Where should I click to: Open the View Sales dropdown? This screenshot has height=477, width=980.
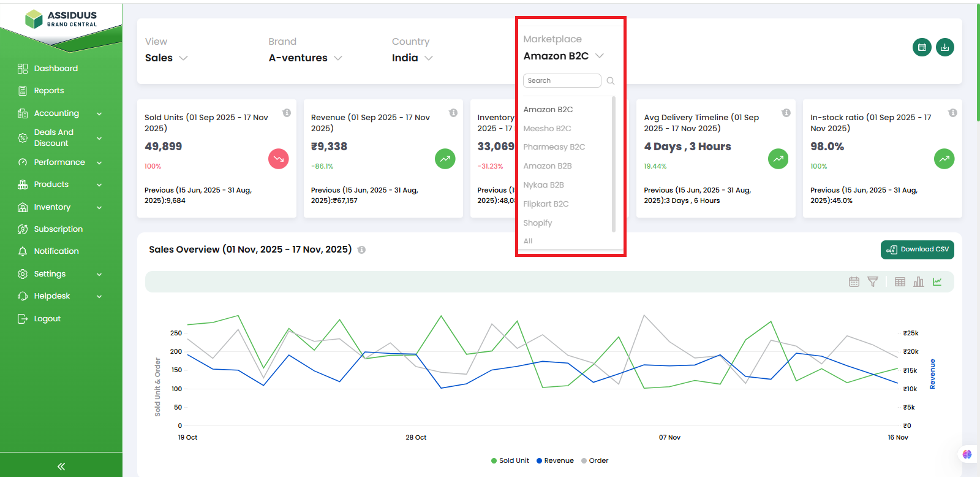(166, 58)
